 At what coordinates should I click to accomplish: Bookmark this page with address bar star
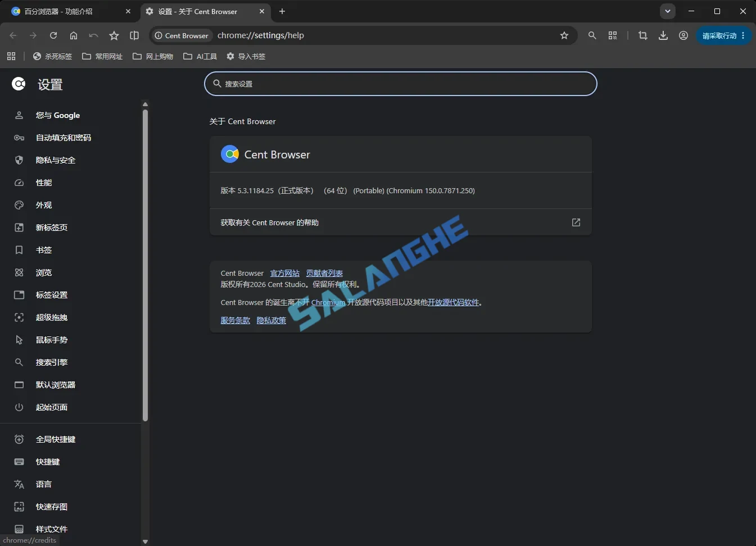pyautogui.click(x=564, y=35)
